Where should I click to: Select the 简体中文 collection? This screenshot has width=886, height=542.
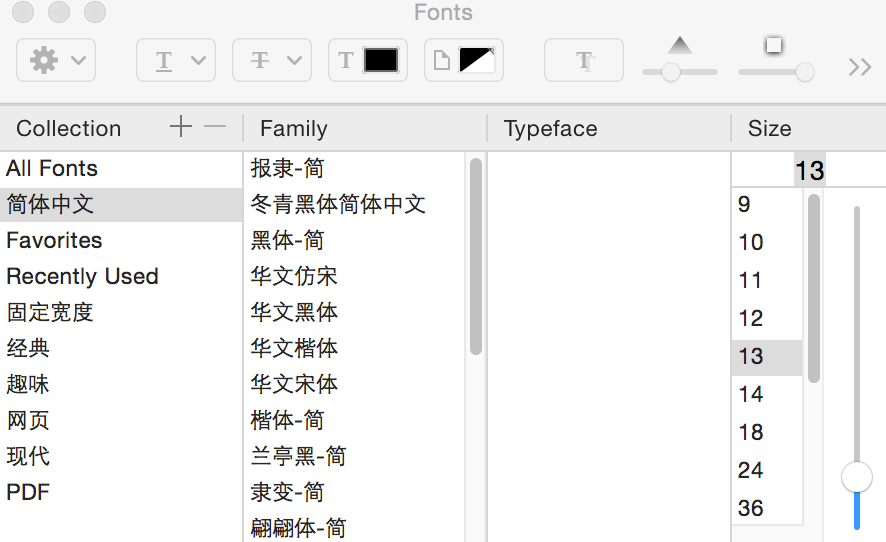pyautogui.click(x=121, y=205)
